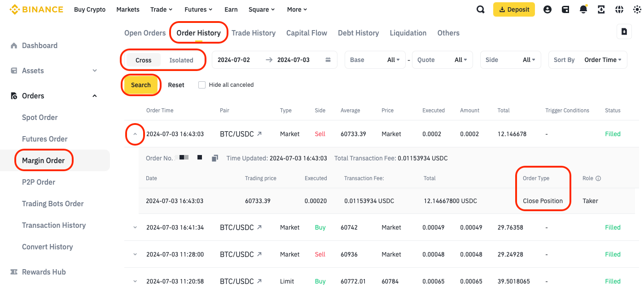Switch to the Liquidation tab

[408, 33]
